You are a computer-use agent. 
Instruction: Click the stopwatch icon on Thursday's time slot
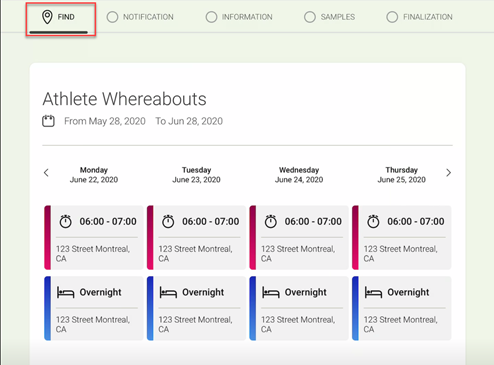pyautogui.click(x=373, y=221)
